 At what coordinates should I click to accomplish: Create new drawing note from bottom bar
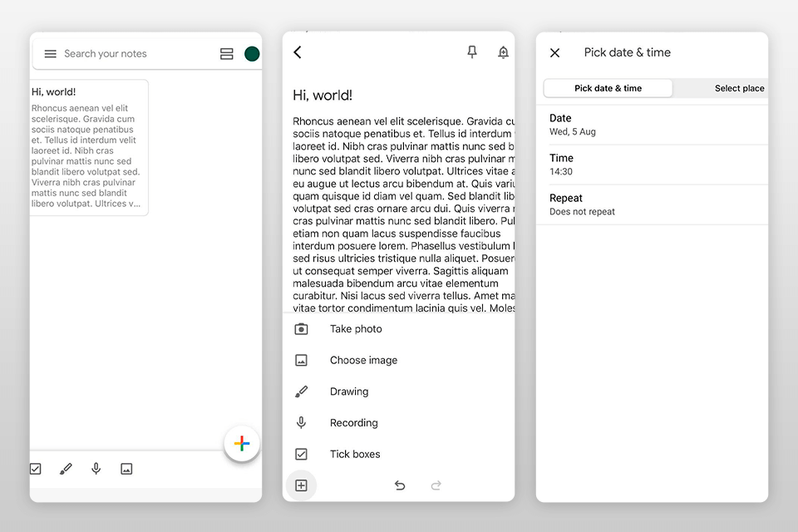pyautogui.click(x=66, y=469)
